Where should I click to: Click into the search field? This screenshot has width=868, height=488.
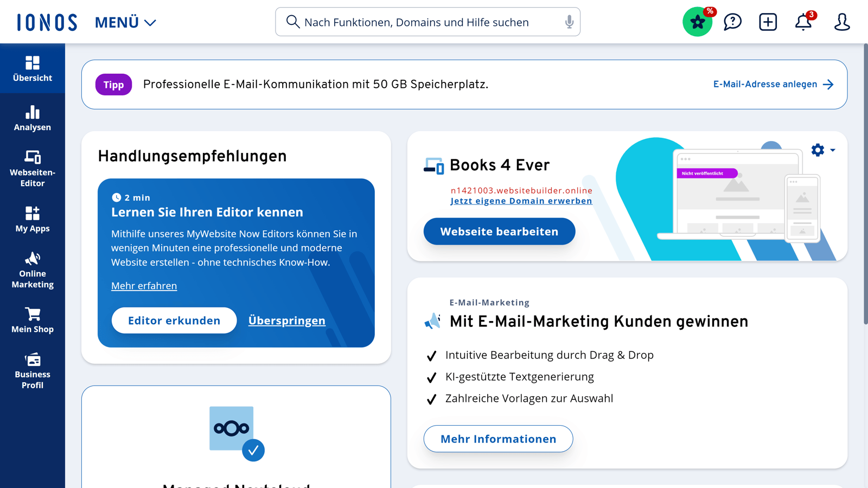tap(427, 22)
